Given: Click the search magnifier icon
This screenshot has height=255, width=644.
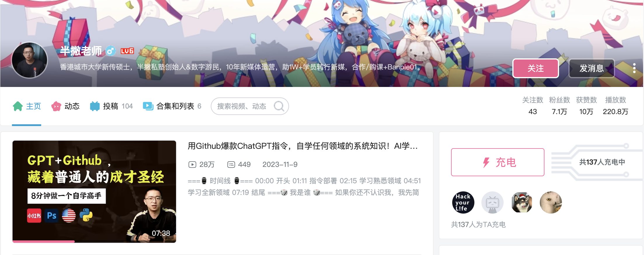Looking at the screenshot, I should tap(279, 106).
